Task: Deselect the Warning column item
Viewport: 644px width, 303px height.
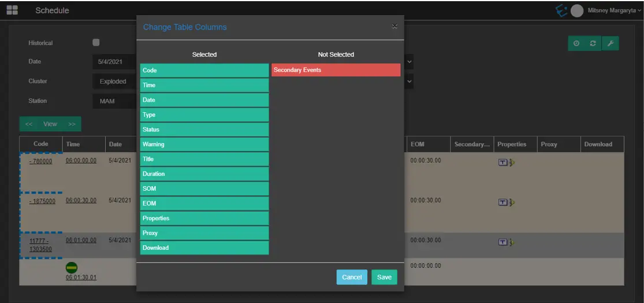Action: point(204,145)
